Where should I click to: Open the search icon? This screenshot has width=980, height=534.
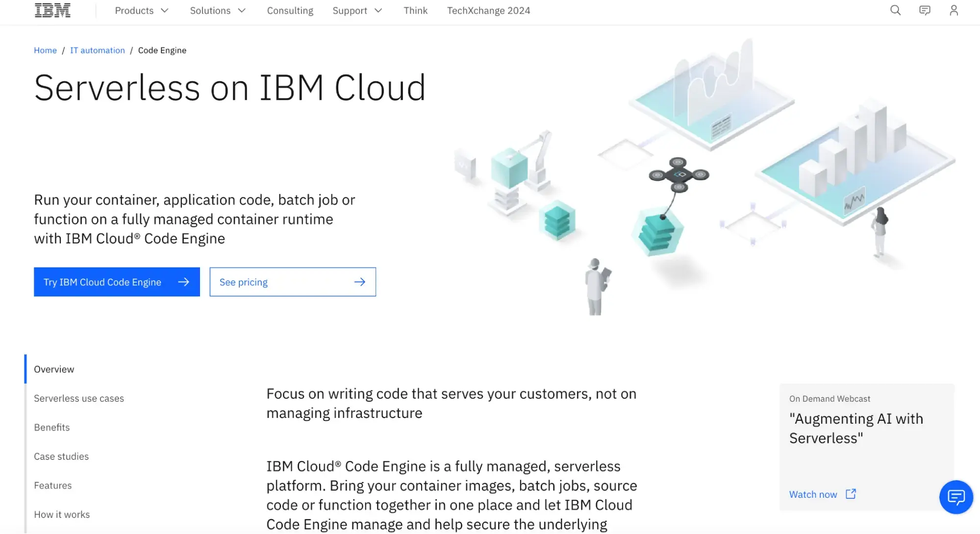pos(895,10)
